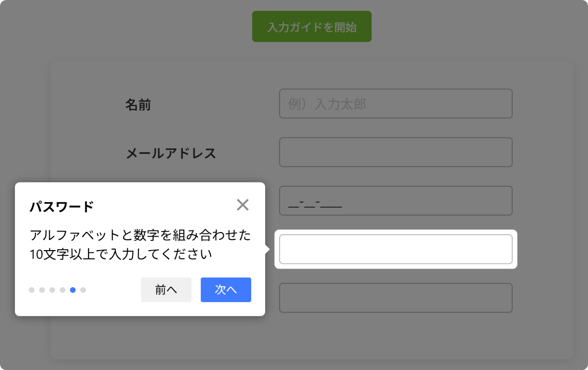
Task: Click the パスワード popover title
Action: [x=61, y=207]
